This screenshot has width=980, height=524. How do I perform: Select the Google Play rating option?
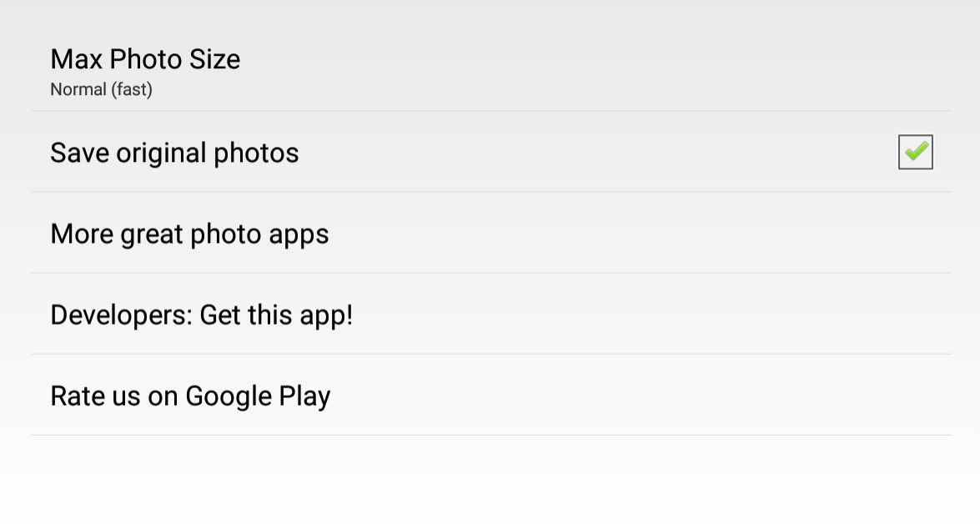tap(490, 396)
